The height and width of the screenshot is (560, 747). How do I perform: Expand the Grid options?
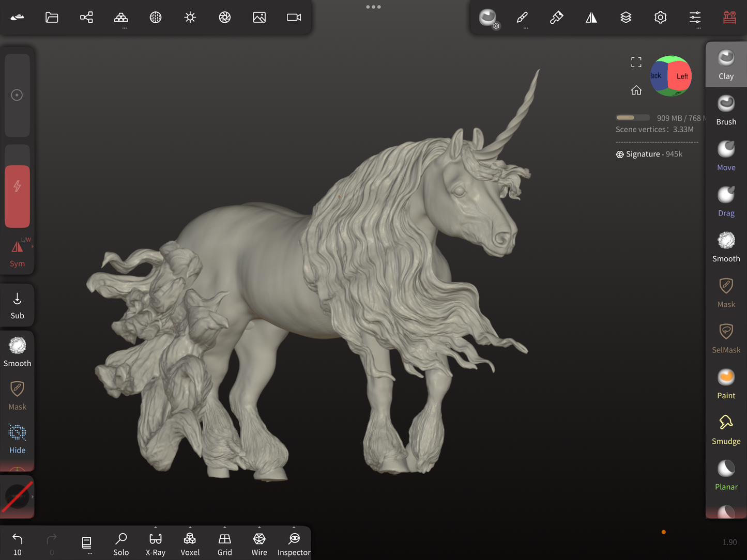(x=225, y=528)
